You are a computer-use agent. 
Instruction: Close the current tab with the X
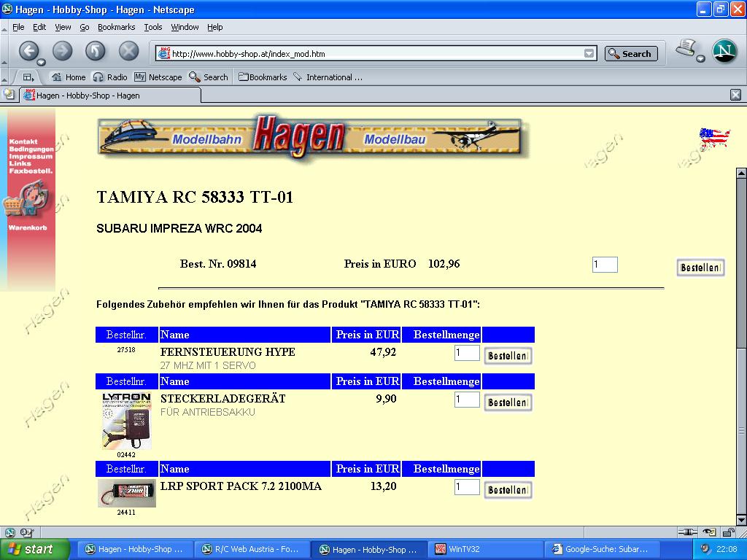(735, 95)
